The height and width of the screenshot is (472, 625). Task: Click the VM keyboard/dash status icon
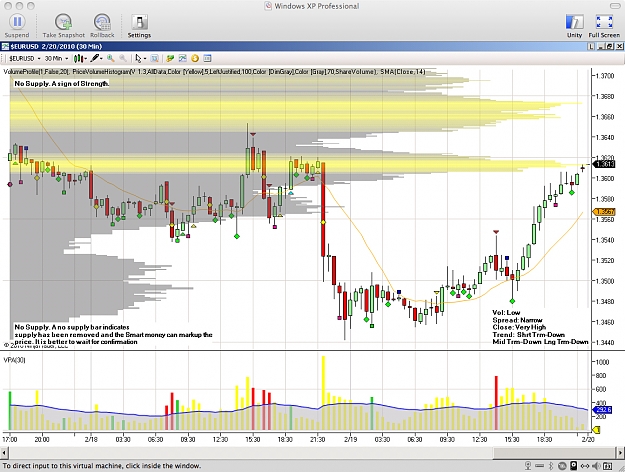coord(539,466)
